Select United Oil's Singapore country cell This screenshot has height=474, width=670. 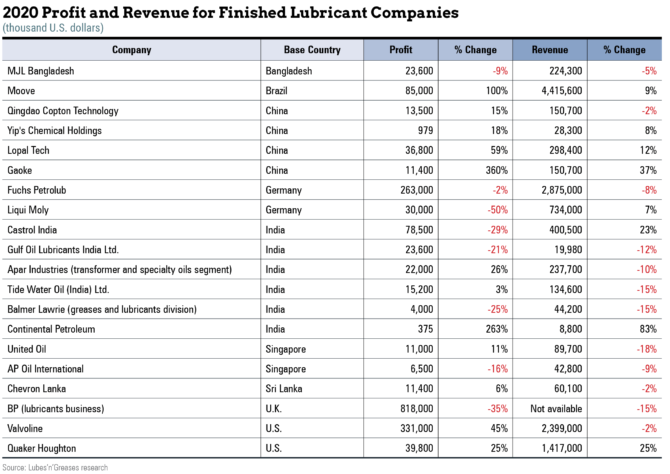289,348
